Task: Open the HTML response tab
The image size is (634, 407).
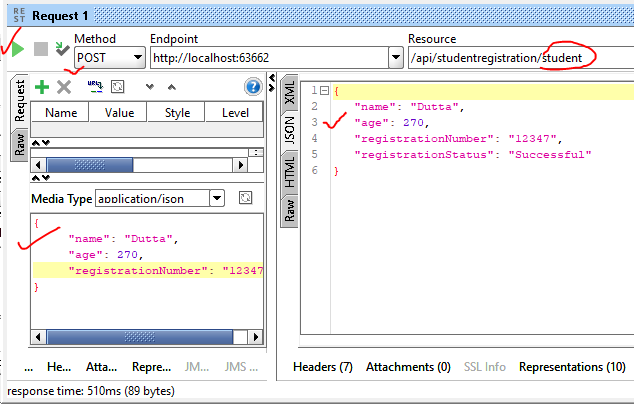Action: (x=290, y=172)
